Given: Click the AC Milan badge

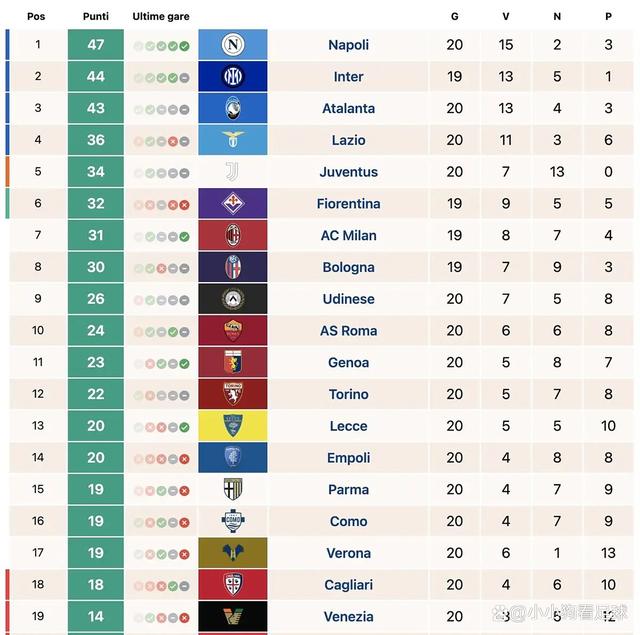Looking at the screenshot, I should (233, 236).
